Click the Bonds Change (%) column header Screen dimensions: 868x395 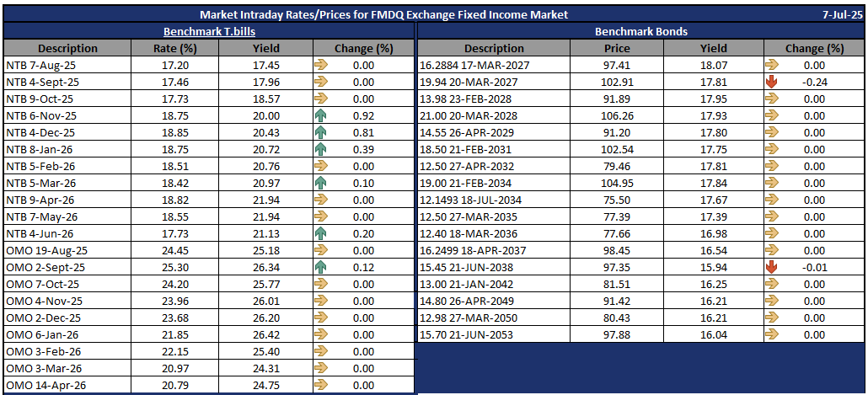coord(814,48)
